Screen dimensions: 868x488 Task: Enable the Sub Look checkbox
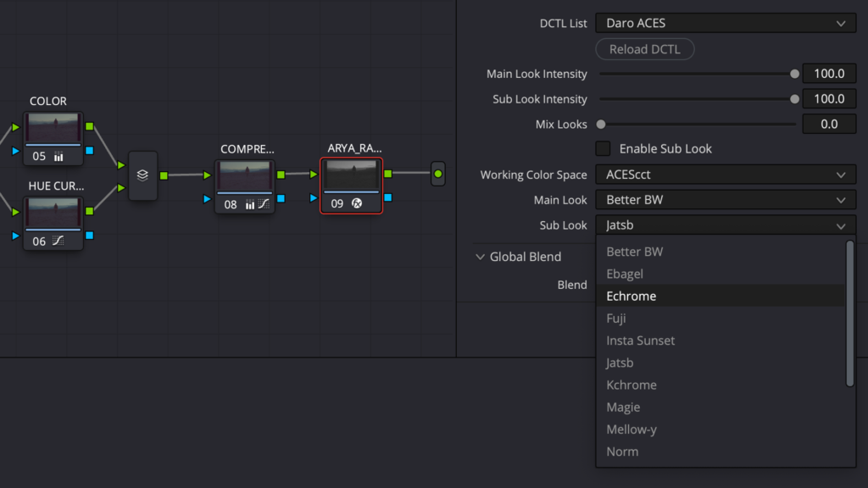[x=603, y=149]
